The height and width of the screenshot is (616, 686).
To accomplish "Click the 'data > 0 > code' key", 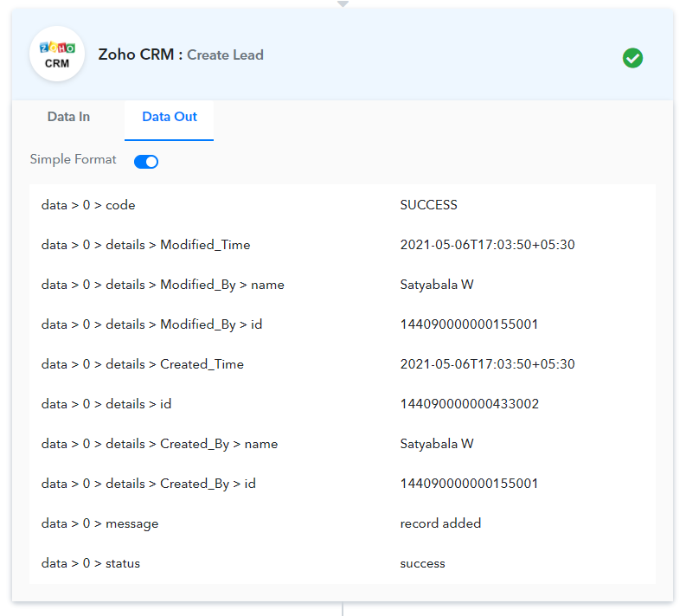I will (x=88, y=205).
